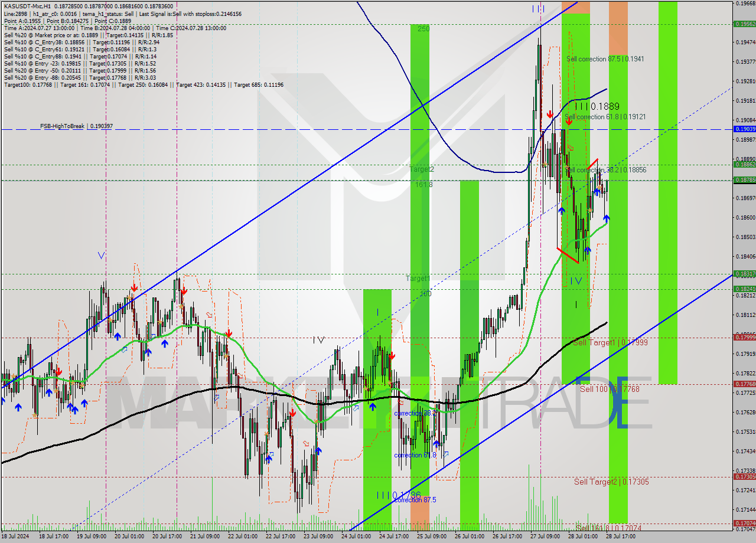This screenshot has height=543, width=756.
Task: Click the blue 0.19039 price tag
Action: click(x=744, y=129)
